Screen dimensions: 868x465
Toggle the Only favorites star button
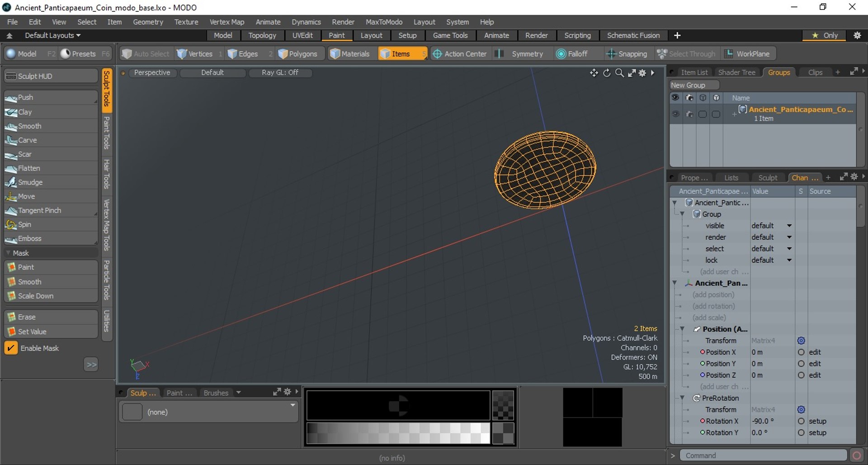825,35
